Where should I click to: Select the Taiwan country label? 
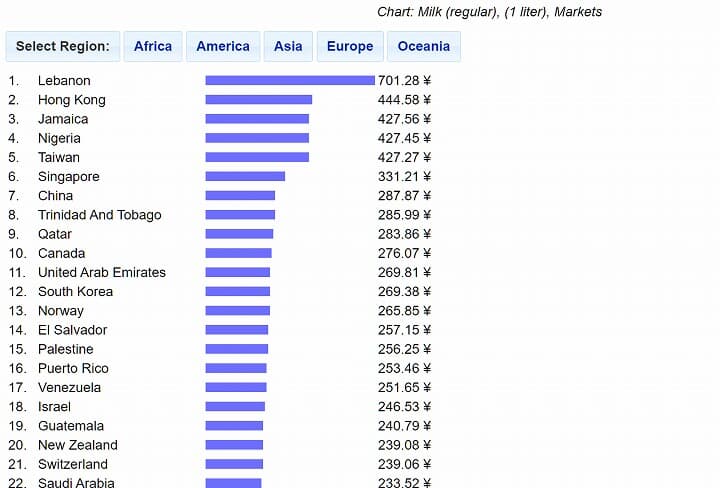59,157
